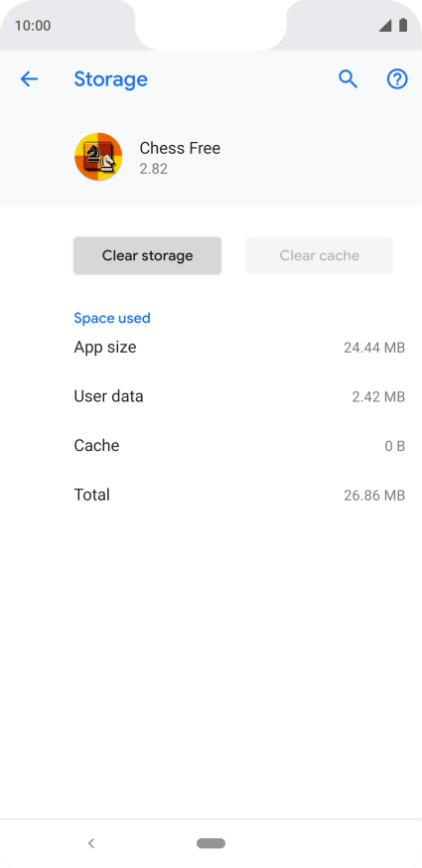Select the Total row
The height and width of the screenshot is (868, 422).
[x=239, y=495]
